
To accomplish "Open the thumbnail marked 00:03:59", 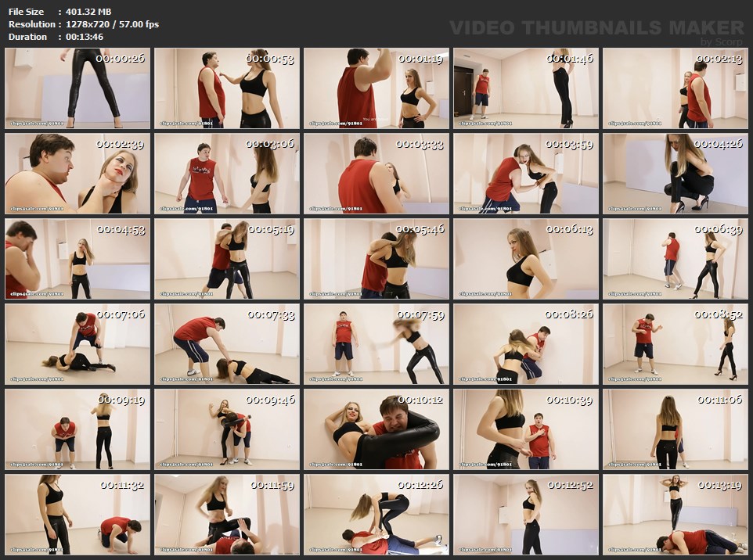I will [x=526, y=174].
